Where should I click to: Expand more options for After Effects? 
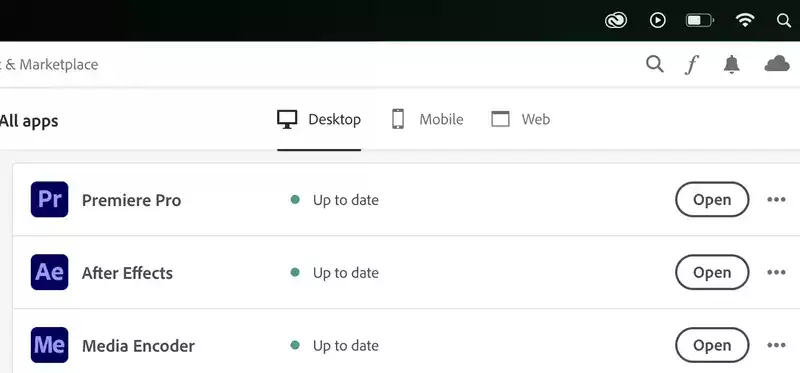(776, 272)
